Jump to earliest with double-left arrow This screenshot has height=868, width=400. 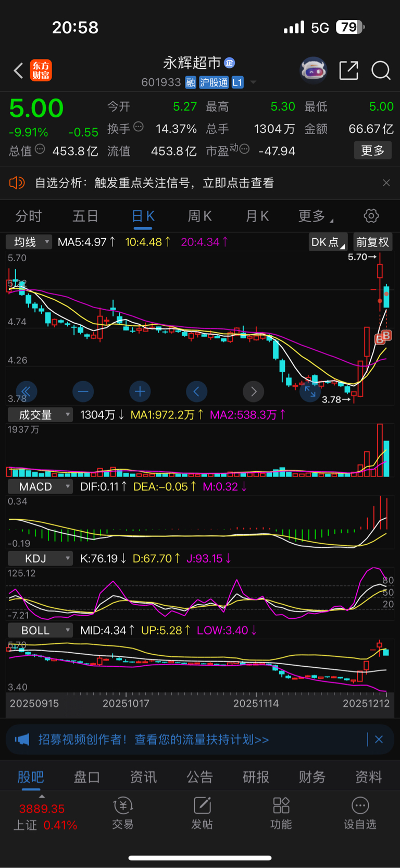pyautogui.click(x=26, y=391)
